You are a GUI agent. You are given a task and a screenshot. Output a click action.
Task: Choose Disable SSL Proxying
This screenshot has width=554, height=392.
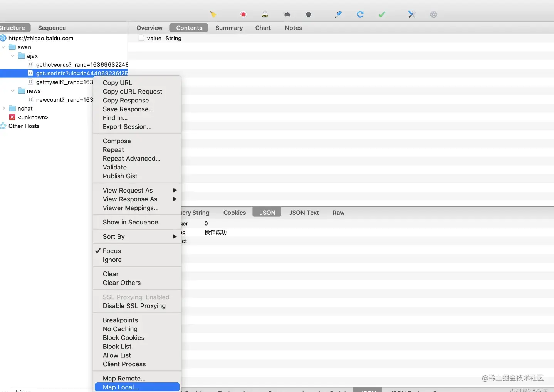tap(137, 306)
